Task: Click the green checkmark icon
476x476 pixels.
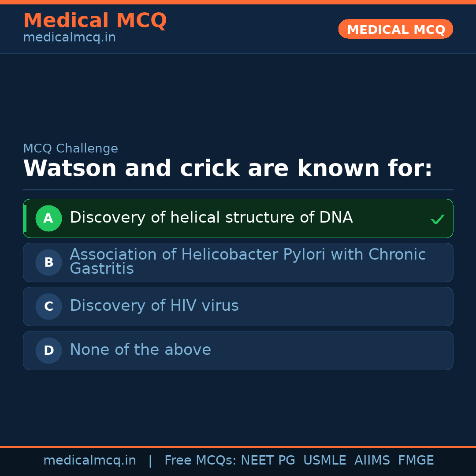Action: (437, 219)
